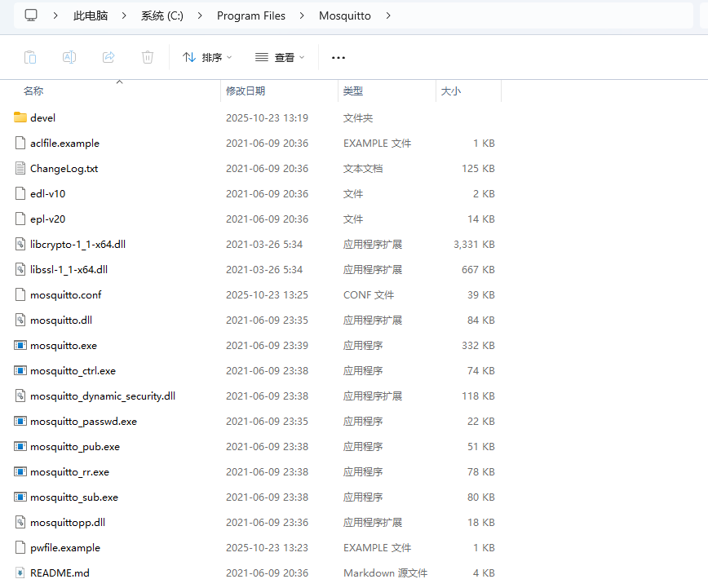Expand the chevron after Mosquitto in path

(x=387, y=15)
